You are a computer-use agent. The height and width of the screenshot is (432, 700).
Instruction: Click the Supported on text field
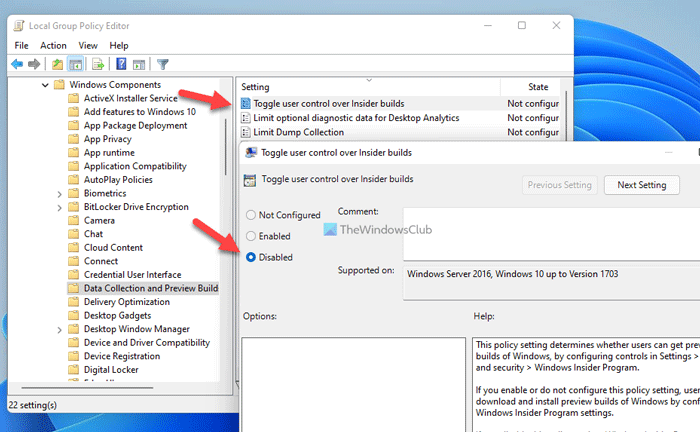pos(551,283)
